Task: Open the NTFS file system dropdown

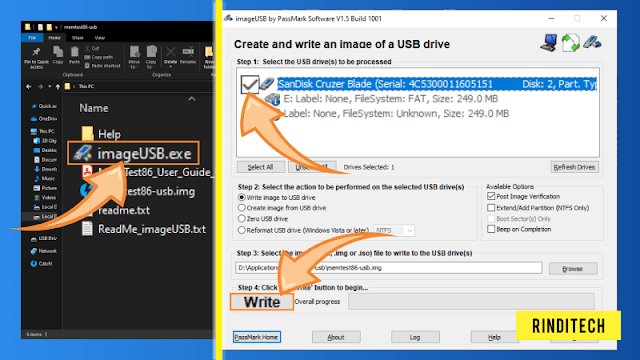Action: pos(394,231)
